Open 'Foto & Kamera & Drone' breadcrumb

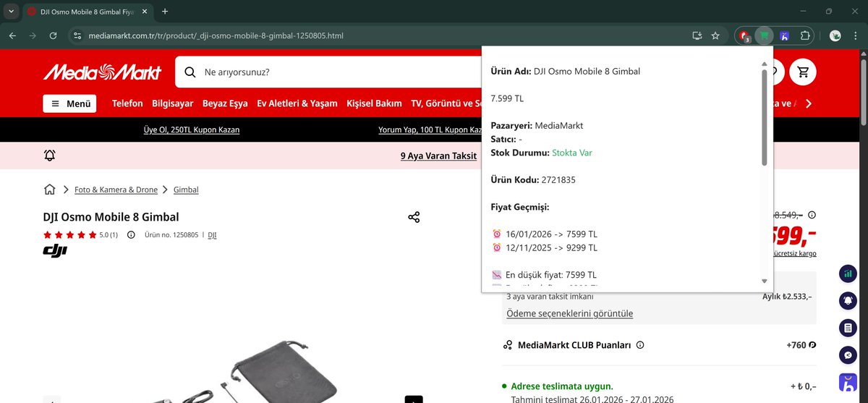coord(116,190)
